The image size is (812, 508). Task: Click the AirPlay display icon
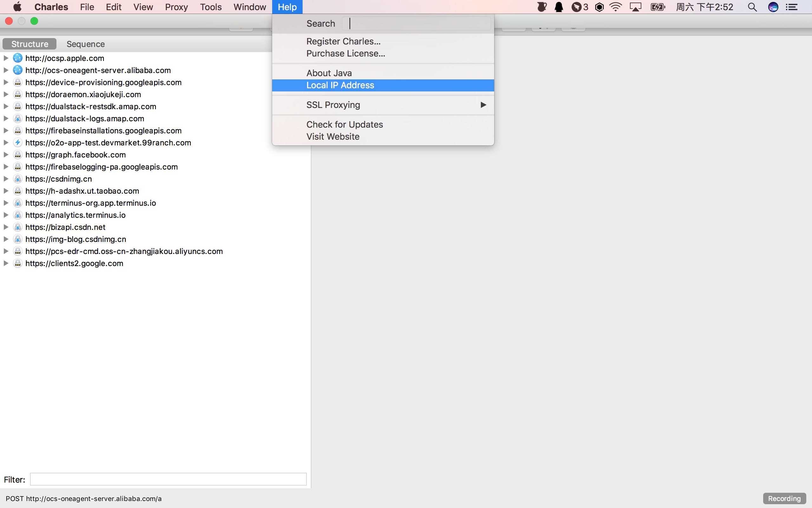pos(636,7)
